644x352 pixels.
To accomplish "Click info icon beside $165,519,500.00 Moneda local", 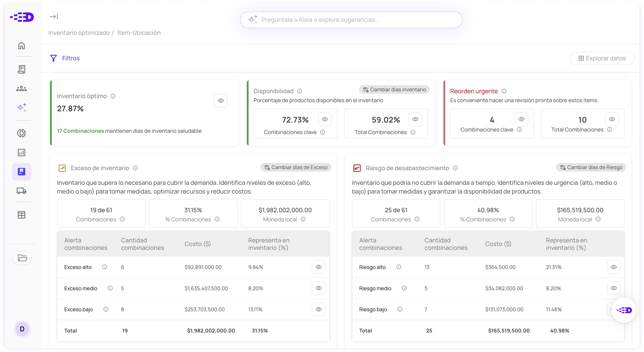I will [x=598, y=219].
